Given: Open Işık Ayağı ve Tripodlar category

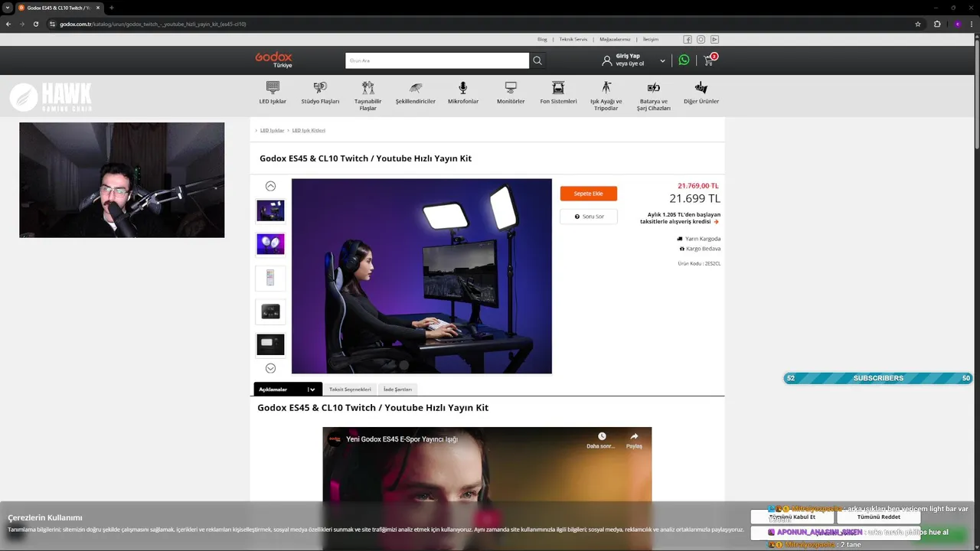Looking at the screenshot, I should coord(606,96).
